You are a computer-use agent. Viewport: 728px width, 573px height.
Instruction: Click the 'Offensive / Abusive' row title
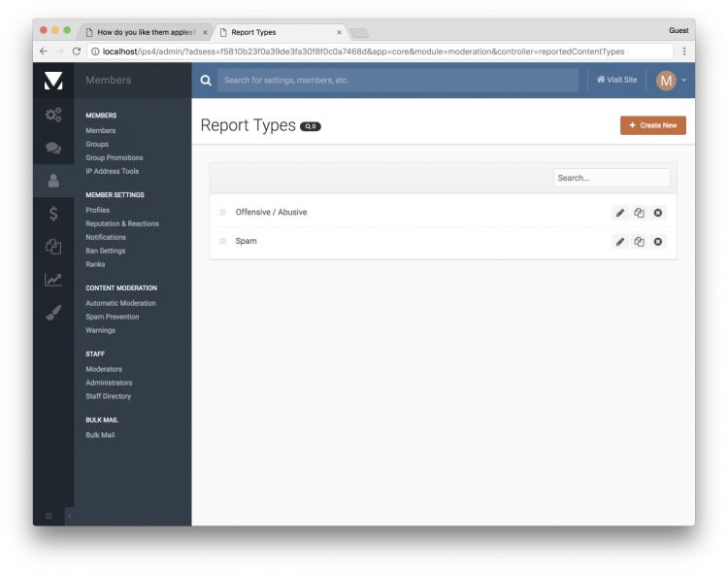tap(271, 212)
